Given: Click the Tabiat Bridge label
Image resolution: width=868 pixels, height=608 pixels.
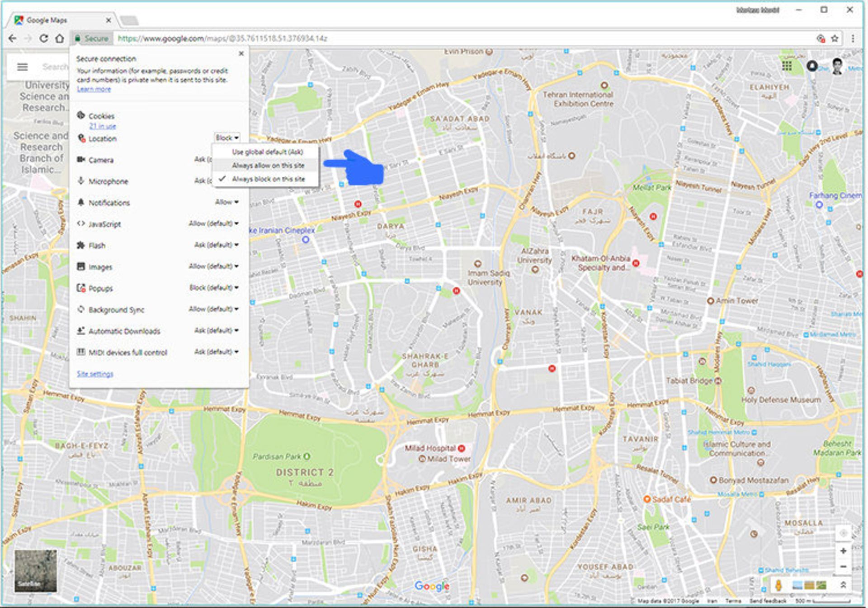Looking at the screenshot, I should pyautogui.click(x=689, y=380).
